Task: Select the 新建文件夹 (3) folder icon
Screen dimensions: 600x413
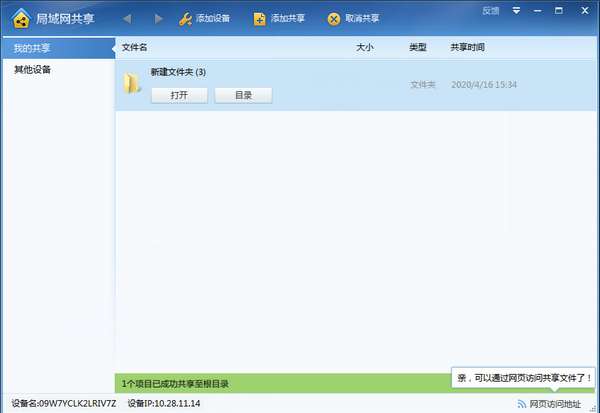Action: pos(132,83)
